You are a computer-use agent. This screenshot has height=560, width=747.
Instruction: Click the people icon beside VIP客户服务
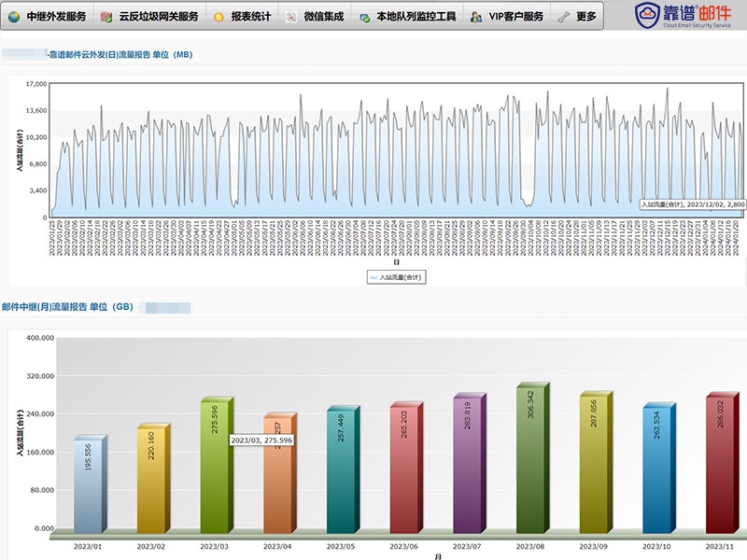click(475, 18)
